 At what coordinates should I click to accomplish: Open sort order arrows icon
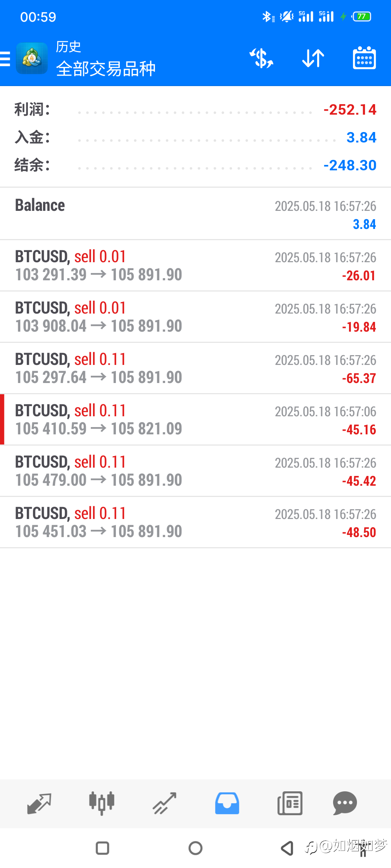[313, 58]
